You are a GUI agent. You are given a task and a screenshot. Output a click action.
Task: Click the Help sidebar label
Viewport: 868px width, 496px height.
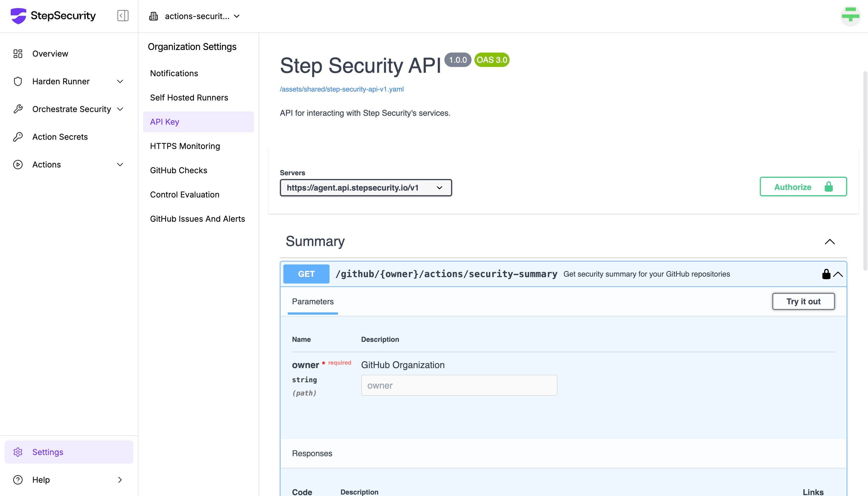41,480
